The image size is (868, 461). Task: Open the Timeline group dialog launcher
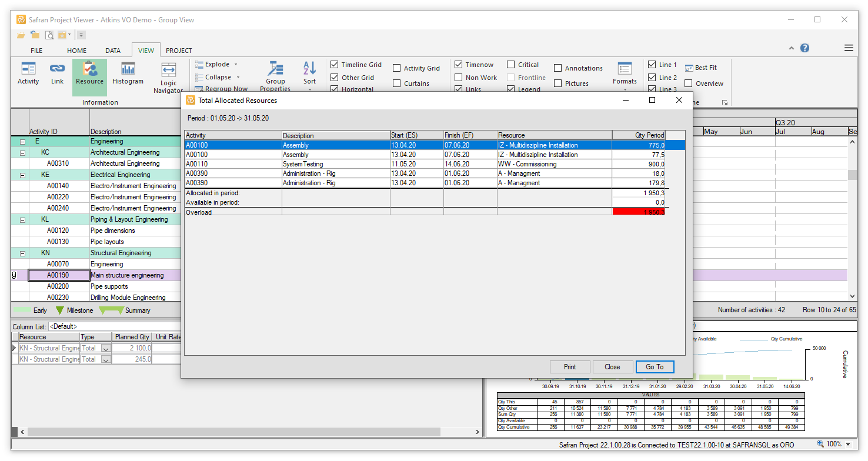coord(725,102)
